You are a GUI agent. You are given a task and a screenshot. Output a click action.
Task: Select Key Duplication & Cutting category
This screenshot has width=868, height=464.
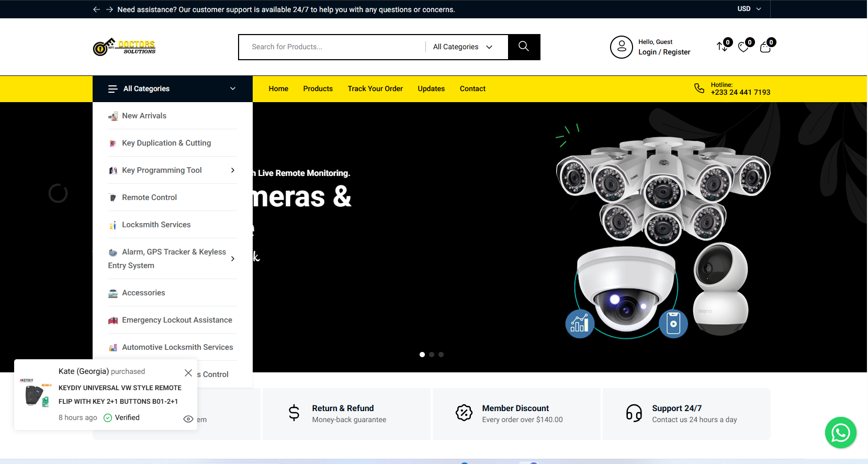coord(166,143)
